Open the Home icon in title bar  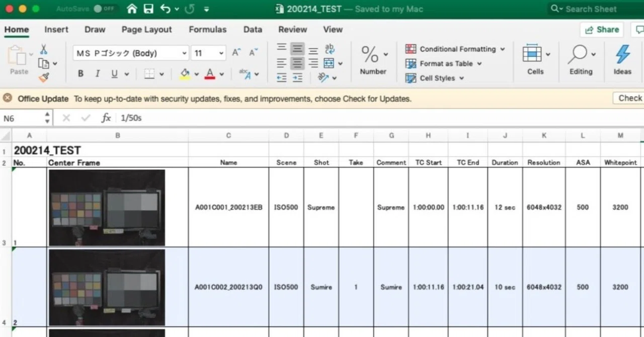(132, 9)
